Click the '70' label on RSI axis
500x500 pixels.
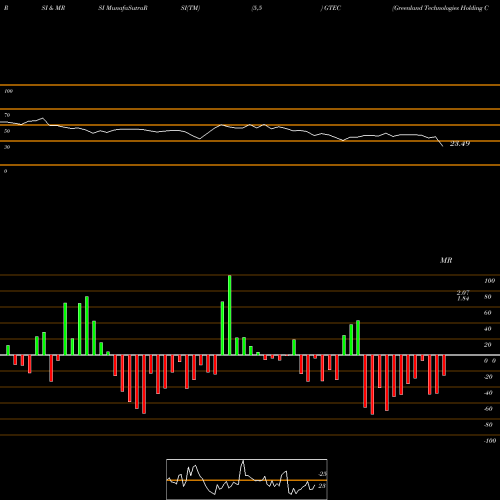pyautogui.click(x=7, y=115)
